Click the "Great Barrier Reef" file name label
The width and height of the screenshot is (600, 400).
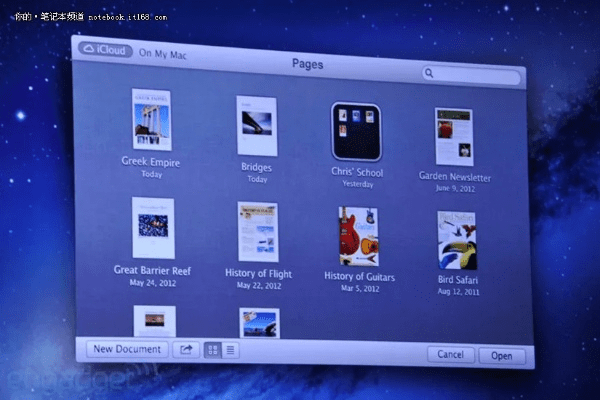point(152,271)
